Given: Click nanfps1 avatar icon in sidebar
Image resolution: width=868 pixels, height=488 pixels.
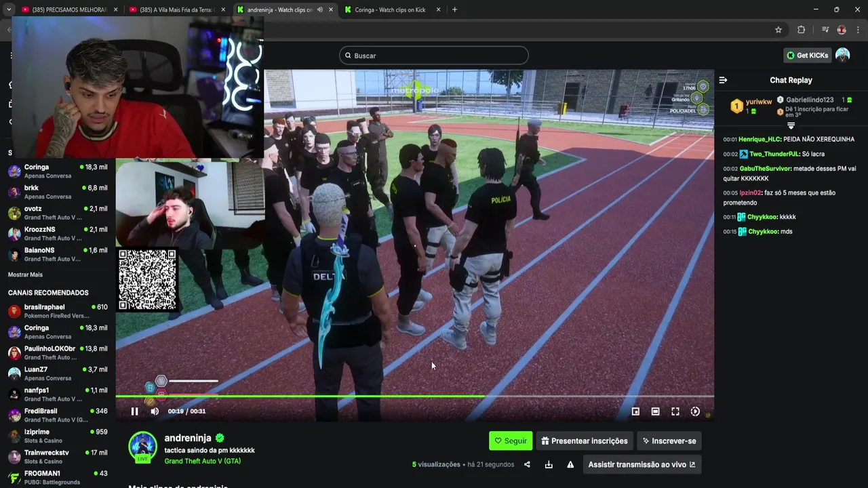Looking at the screenshot, I should tap(14, 394).
